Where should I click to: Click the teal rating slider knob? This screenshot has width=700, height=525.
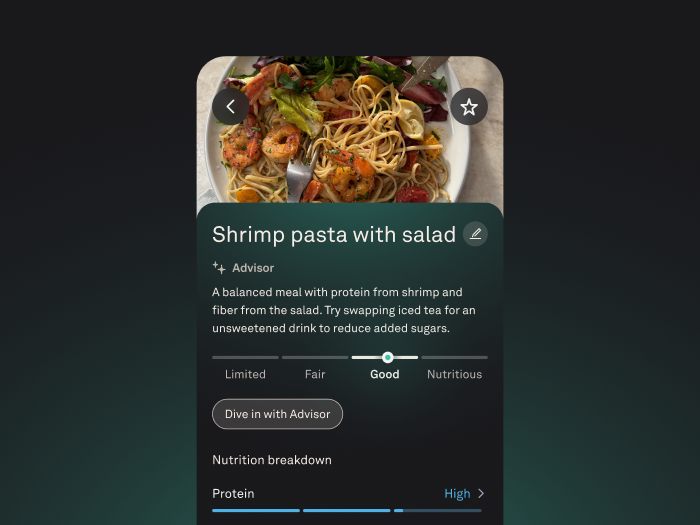point(388,357)
